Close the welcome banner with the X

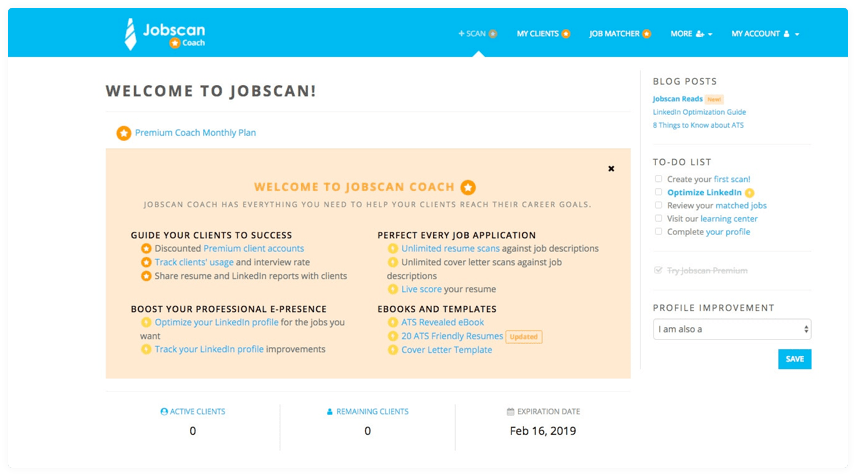pyautogui.click(x=611, y=168)
